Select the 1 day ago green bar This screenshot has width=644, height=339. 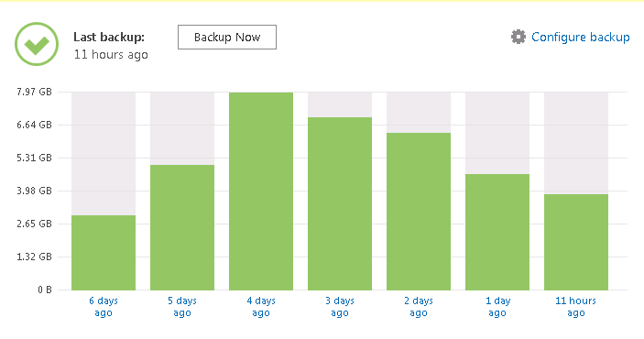[x=497, y=232]
